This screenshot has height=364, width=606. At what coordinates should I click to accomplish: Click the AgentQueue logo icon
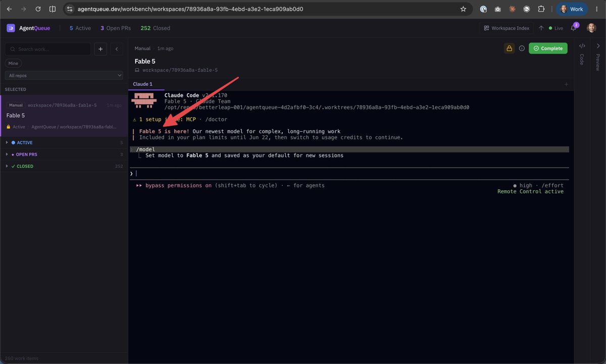click(11, 28)
